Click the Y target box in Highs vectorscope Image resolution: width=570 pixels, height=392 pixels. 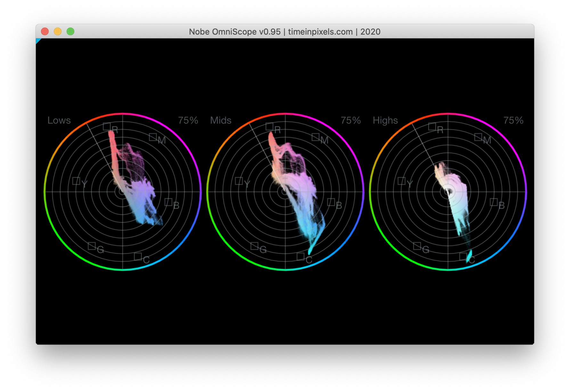pos(402,181)
